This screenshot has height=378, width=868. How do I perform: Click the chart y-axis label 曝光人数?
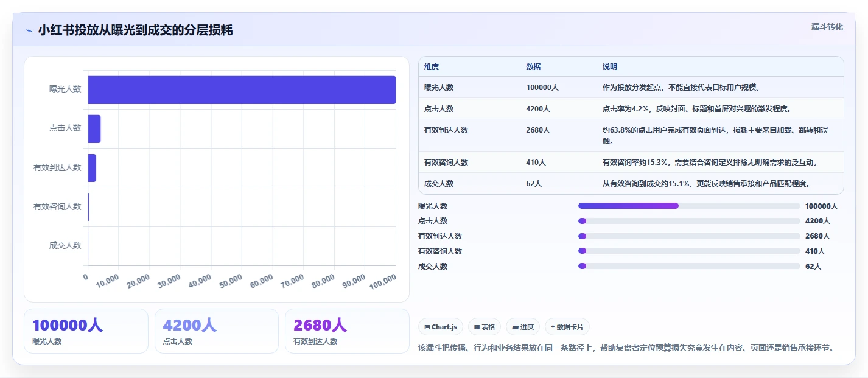tap(65, 89)
